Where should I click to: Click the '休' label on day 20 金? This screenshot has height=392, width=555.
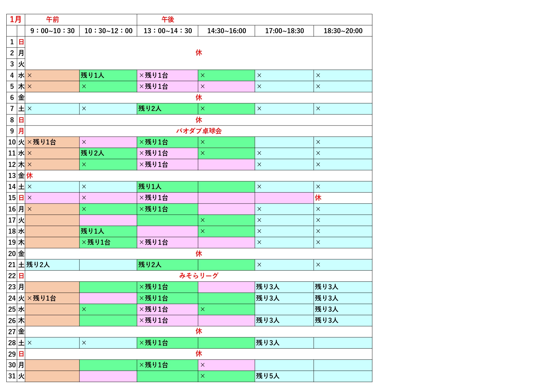pos(199,254)
